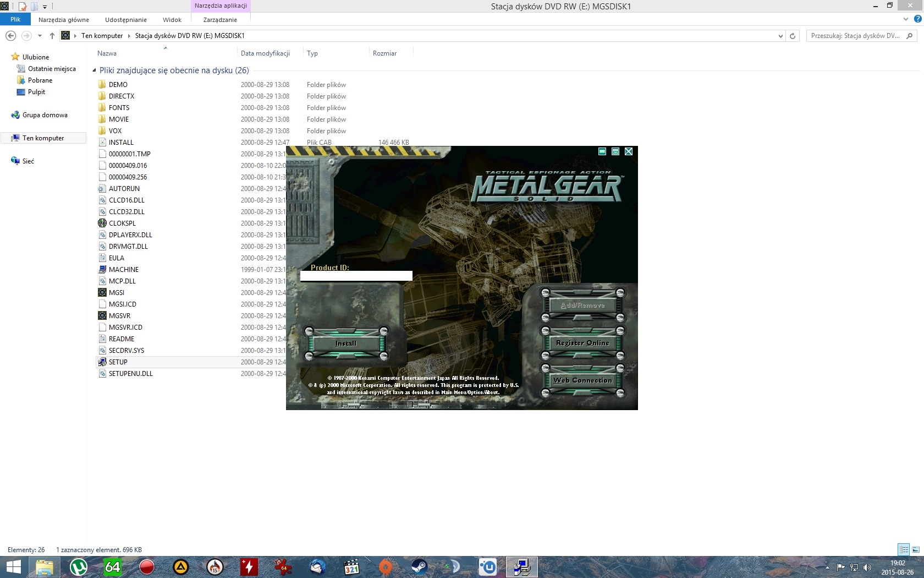The width and height of the screenshot is (924, 578).
Task: Focus the Product ID input field
Action: pyautogui.click(x=356, y=276)
